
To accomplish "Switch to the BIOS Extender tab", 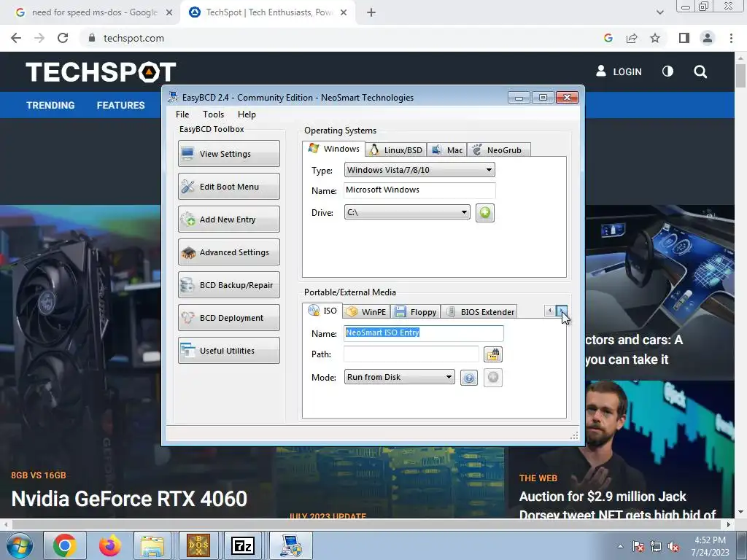I will pos(480,312).
